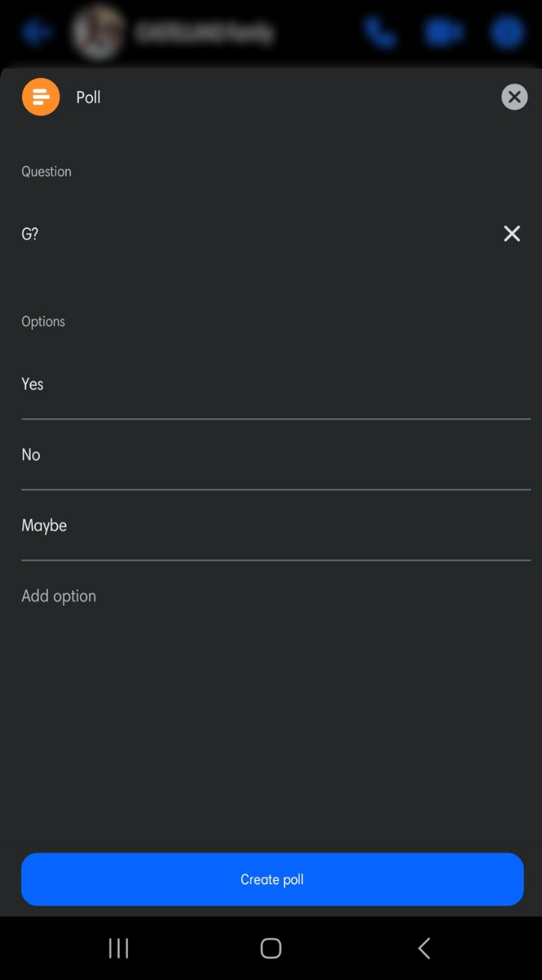Start a video call with camera icon
This screenshot has height=980, width=542.
(x=443, y=33)
